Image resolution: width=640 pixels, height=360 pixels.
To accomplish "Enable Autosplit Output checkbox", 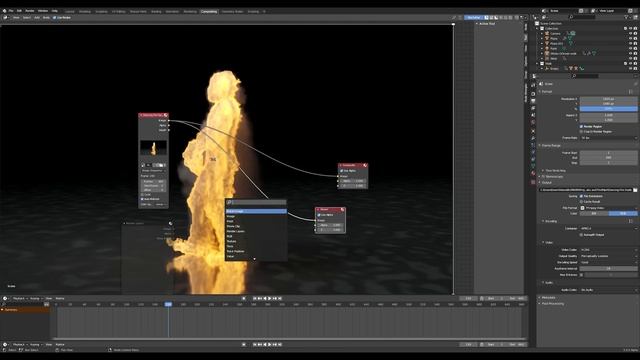I will pos(581,235).
